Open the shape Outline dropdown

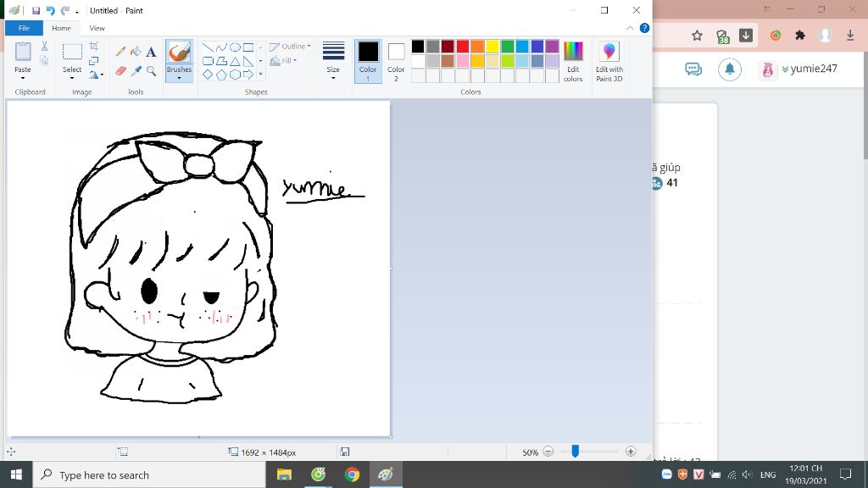coord(290,47)
